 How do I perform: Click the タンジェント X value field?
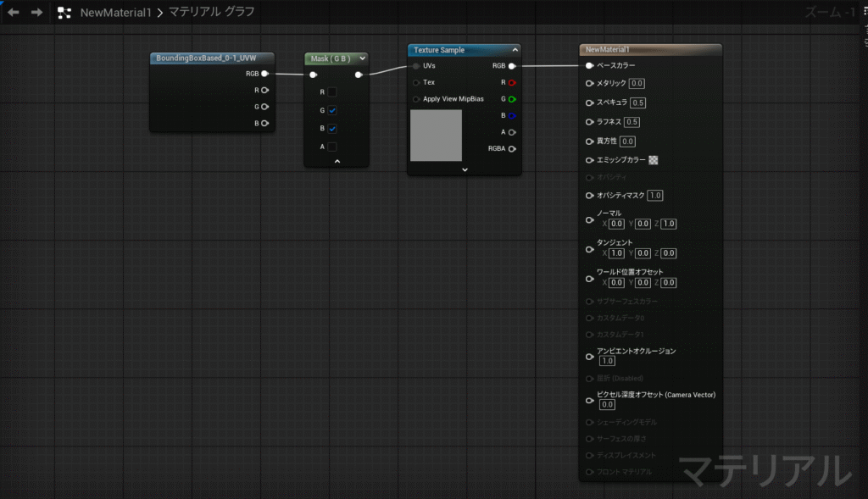[616, 253]
